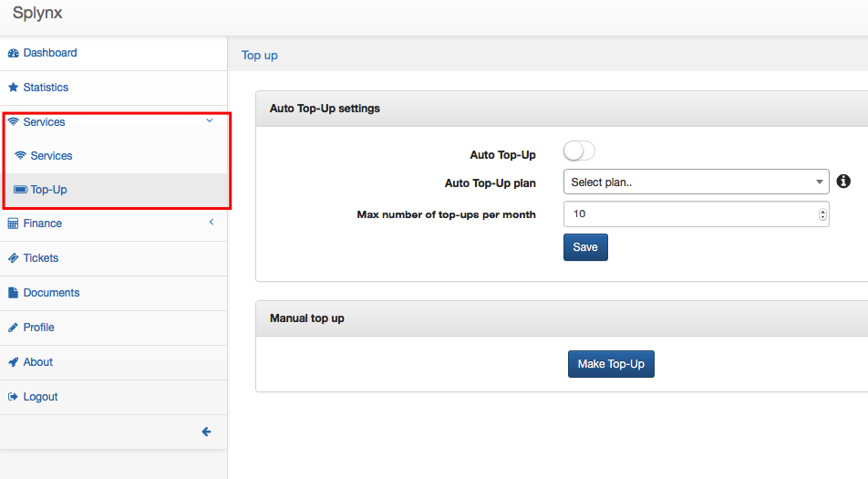Click the Statistics star icon
This screenshot has width=868, height=479.
pos(13,88)
